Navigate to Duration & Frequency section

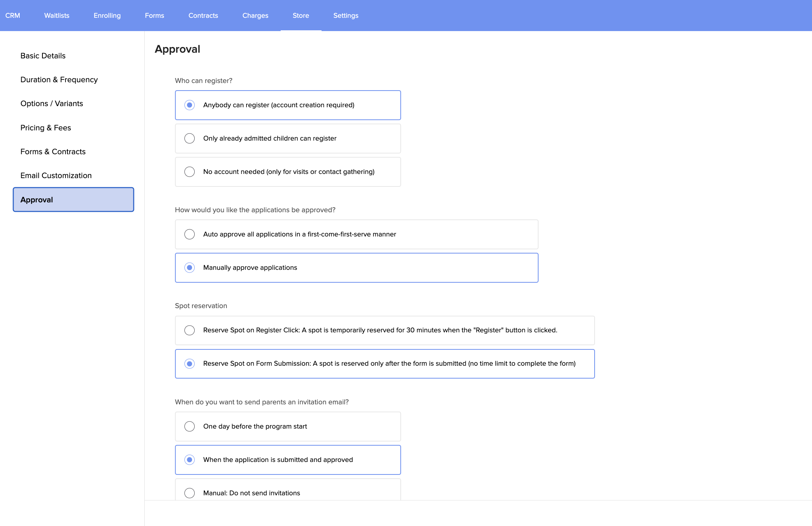point(59,80)
